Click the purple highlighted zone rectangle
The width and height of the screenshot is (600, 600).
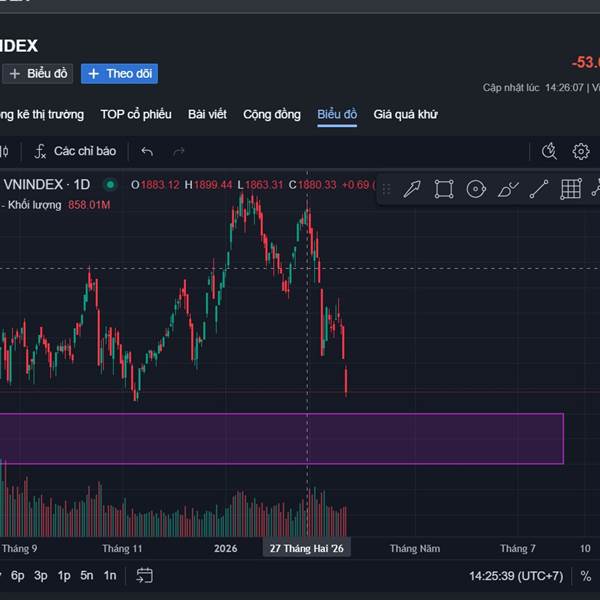280,438
